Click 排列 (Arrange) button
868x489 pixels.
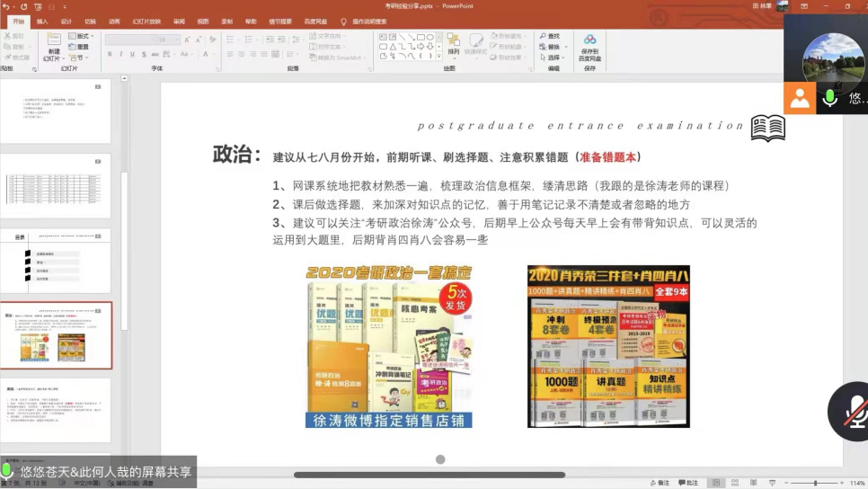454,45
